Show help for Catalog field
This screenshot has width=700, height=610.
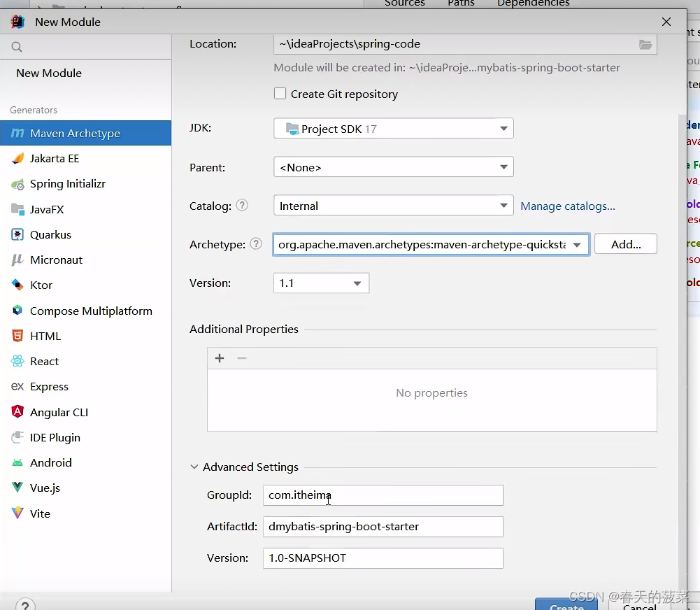point(242,206)
